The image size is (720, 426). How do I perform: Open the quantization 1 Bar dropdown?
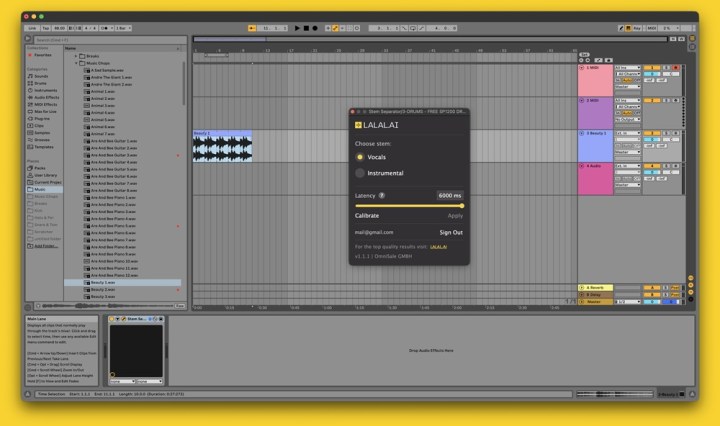(122, 28)
